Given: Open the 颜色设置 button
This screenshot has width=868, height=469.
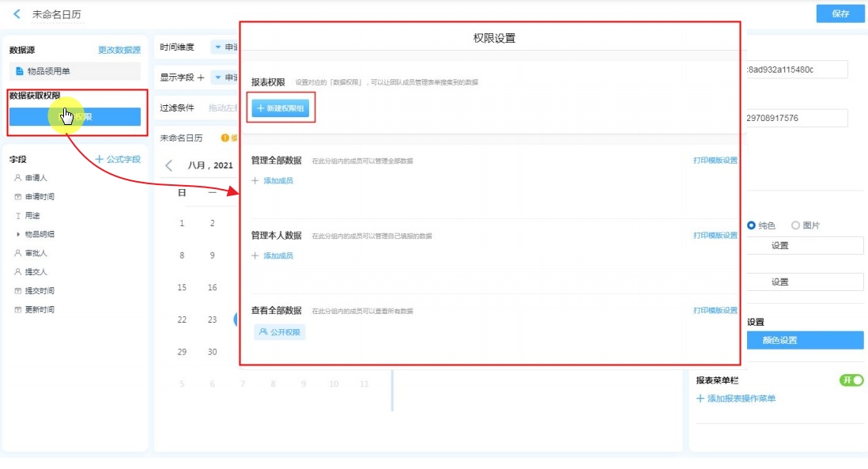Looking at the screenshot, I should pyautogui.click(x=805, y=341).
